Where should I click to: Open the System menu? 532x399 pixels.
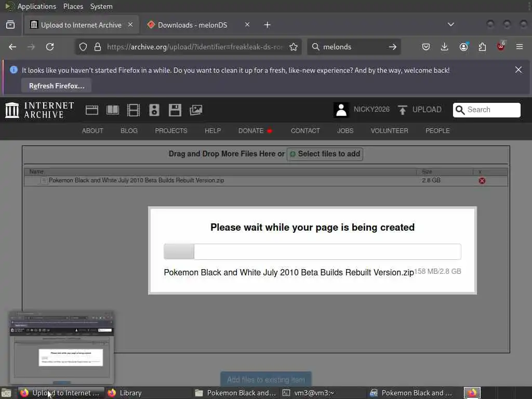[x=101, y=6]
